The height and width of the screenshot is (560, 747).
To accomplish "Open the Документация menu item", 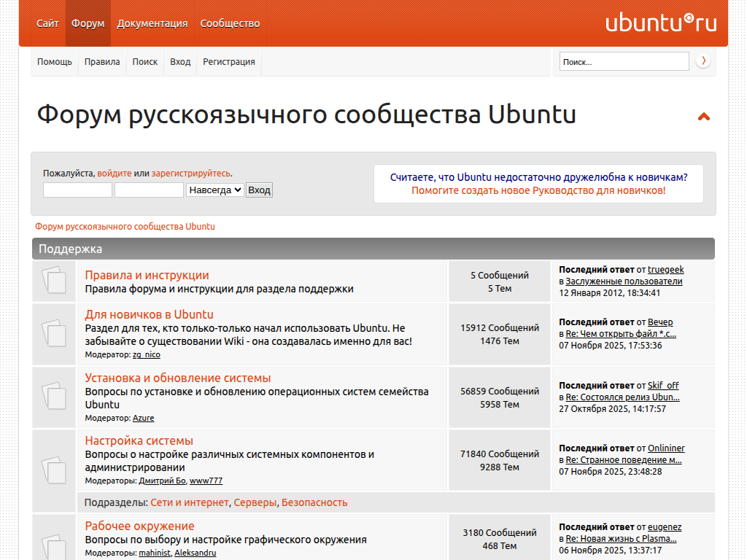I will pyautogui.click(x=152, y=23).
